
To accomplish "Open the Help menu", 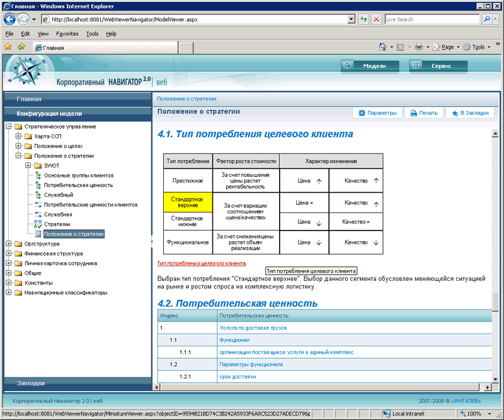I will pyautogui.click(x=112, y=34).
